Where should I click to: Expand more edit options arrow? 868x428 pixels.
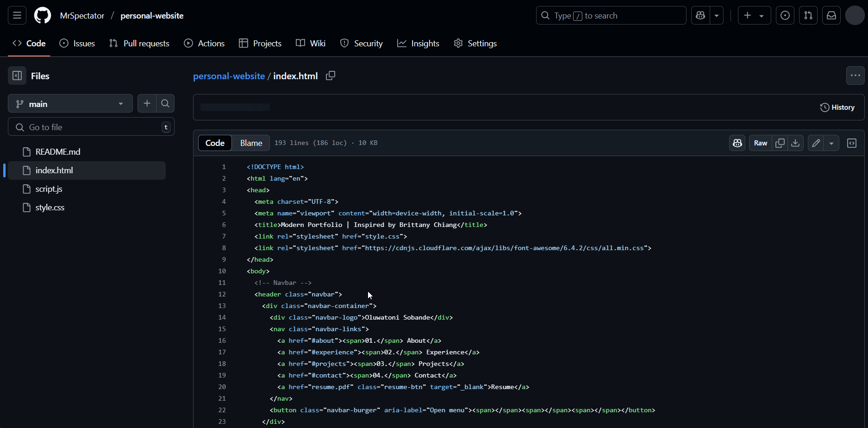(x=831, y=143)
